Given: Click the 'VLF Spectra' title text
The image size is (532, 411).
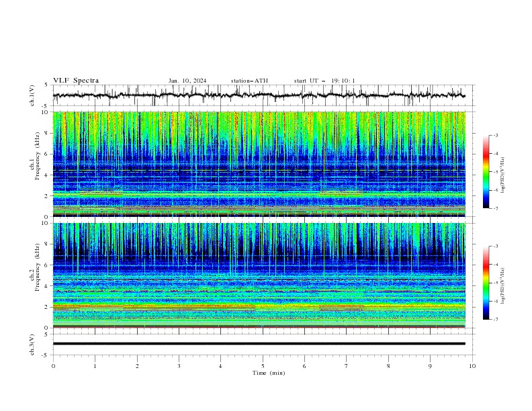Looking at the screenshot, I should (76, 81).
